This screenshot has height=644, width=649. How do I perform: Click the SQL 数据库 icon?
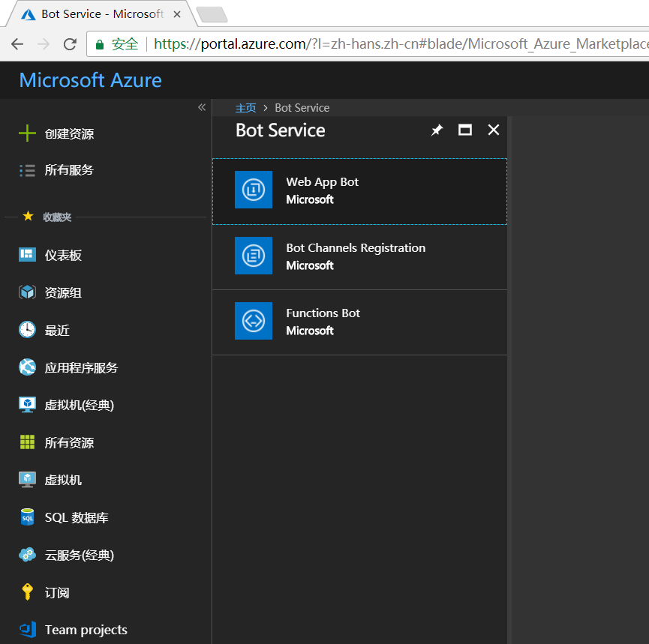coord(26,517)
